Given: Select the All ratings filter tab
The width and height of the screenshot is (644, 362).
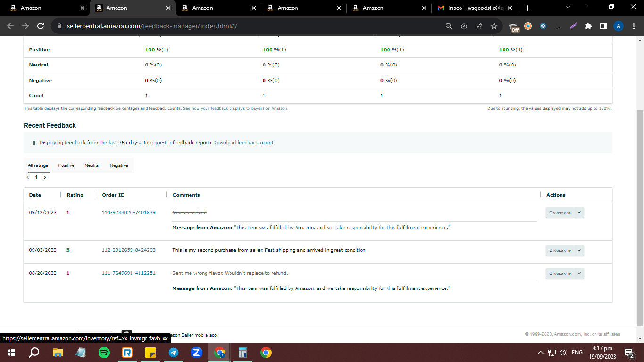Looking at the screenshot, I should 38,165.
